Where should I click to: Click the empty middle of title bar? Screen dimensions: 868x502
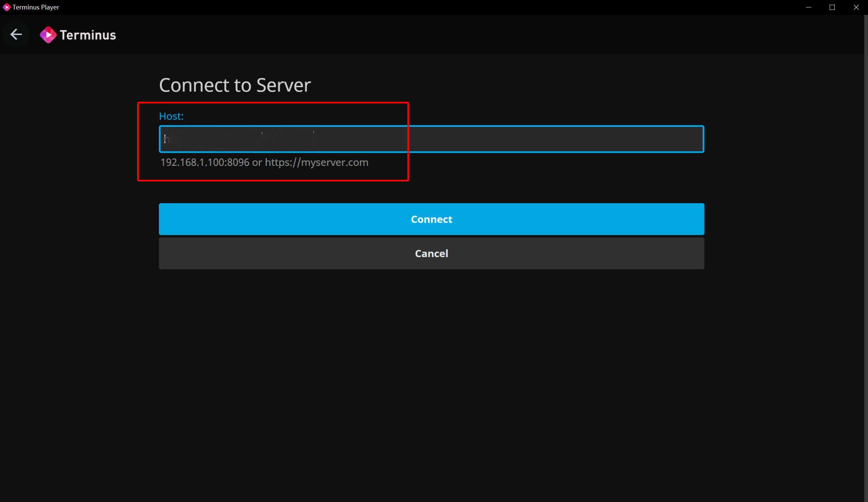tap(434, 7)
